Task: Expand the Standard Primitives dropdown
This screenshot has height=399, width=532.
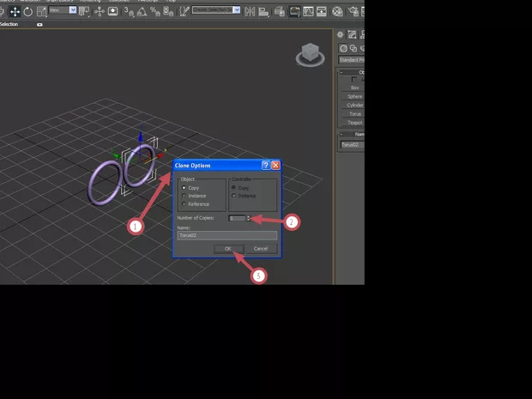Action: [x=351, y=60]
